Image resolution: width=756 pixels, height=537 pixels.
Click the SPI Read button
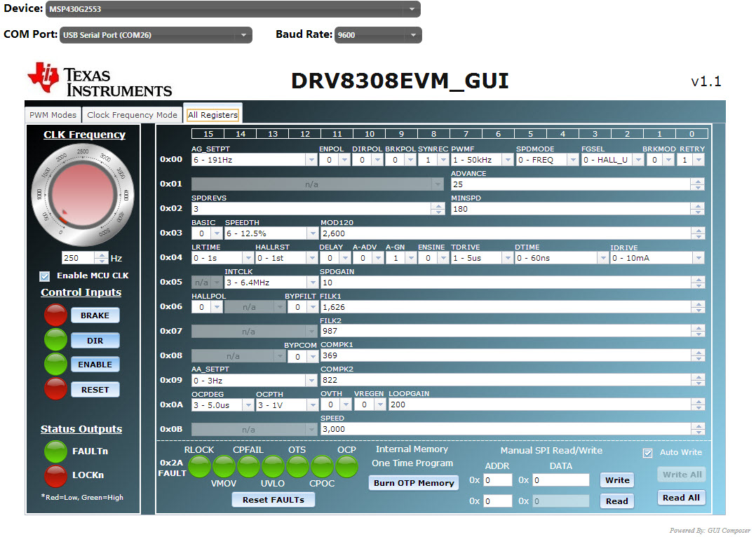[x=617, y=501]
